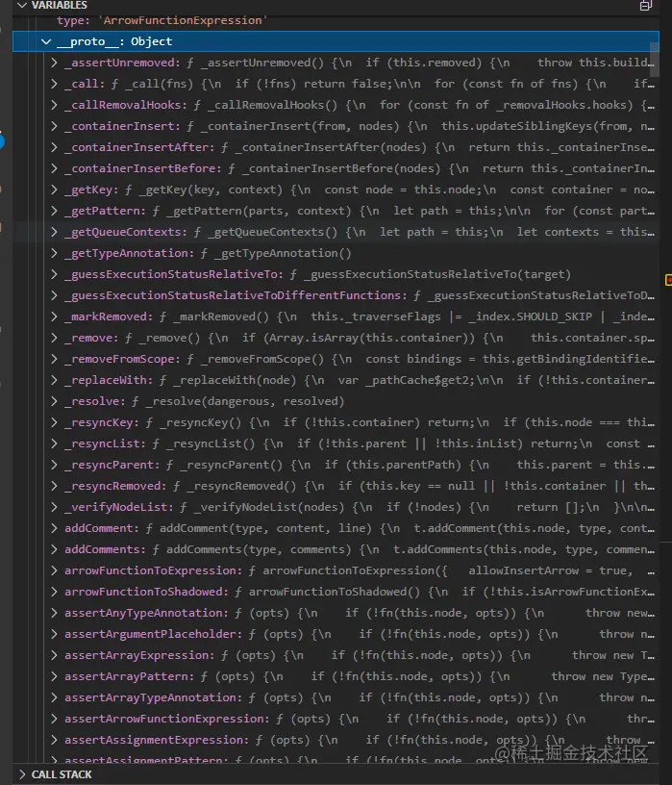This screenshot has width=672, height=785.
Task: Select the arrowFunctionToShadowed property name
Action: [146, 592]
